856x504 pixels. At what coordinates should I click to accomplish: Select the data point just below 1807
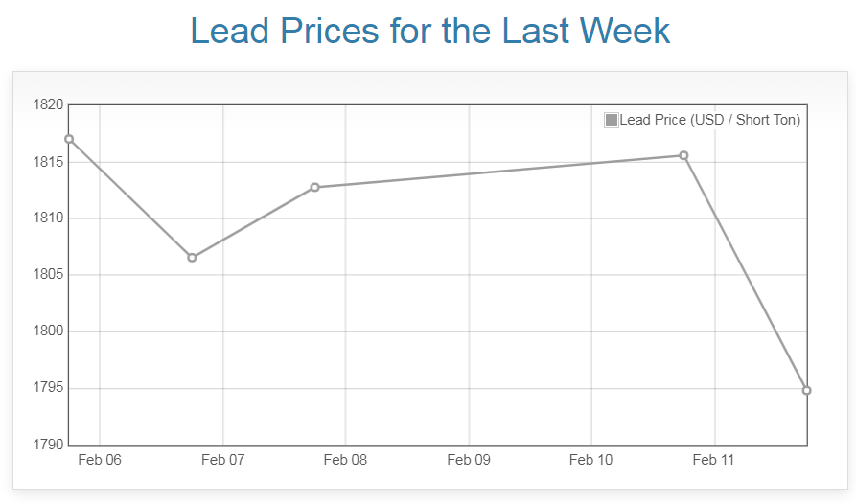[192, 258]
